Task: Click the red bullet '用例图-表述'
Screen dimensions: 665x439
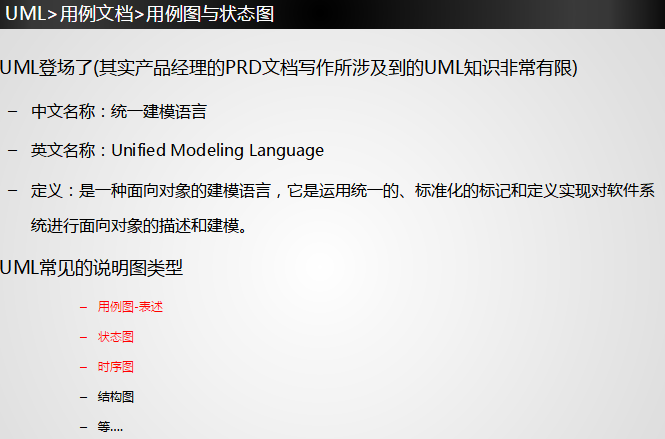Action: [130, 307]
